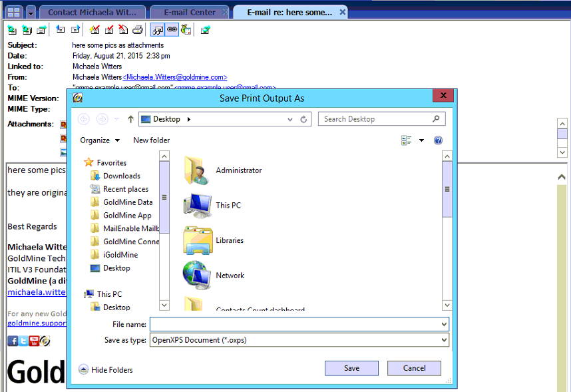
Task: Click the Twitter icon in email signature
Action: [x=23, y=341]
